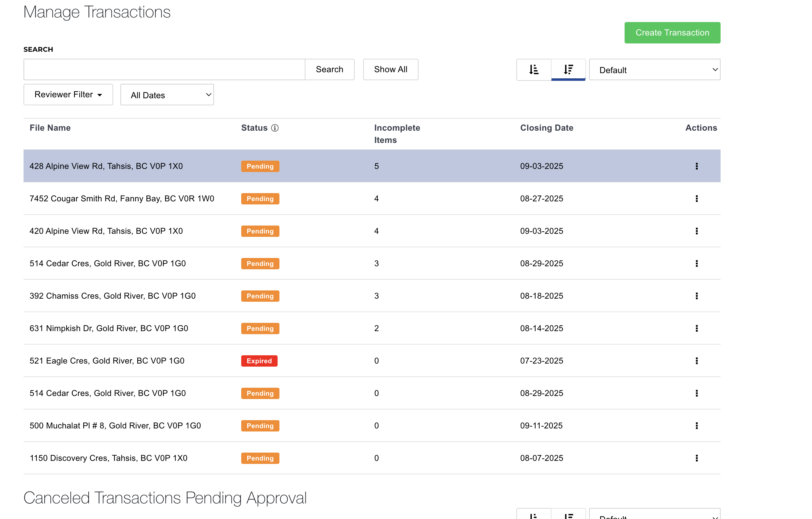Click the Create Transaction button
This screenshot has height=519, width=812.
(672, 33)
